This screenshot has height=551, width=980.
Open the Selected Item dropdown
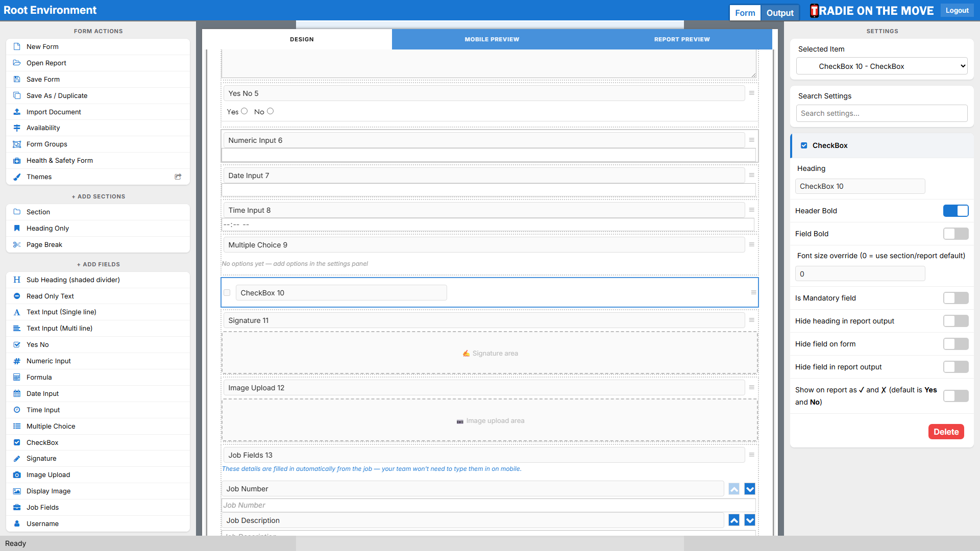[x=881, y=66]
